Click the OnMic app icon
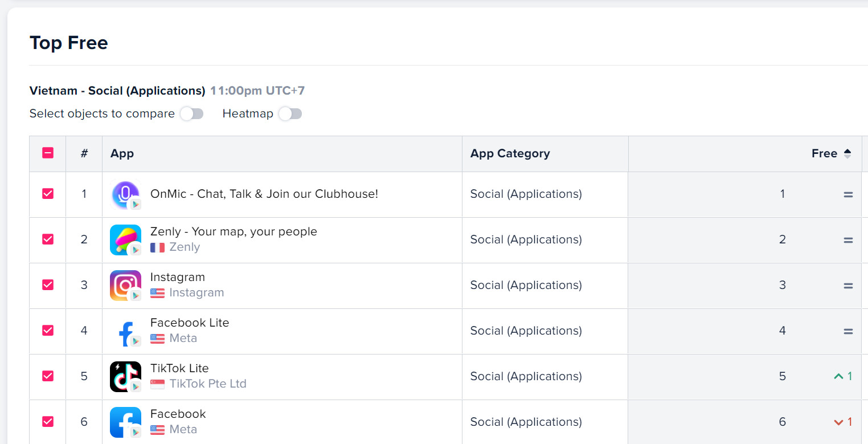Viewport: 868px width, 444px height. (x=125, y=194)
